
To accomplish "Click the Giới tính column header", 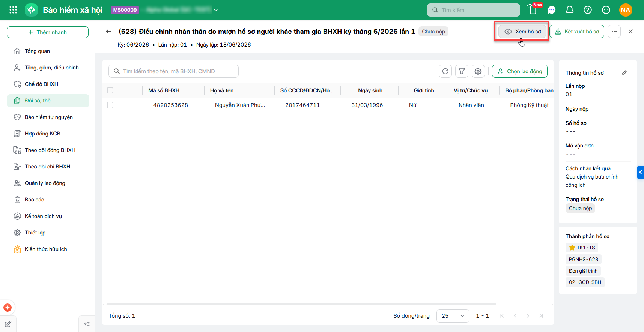I will click(424, 90).
